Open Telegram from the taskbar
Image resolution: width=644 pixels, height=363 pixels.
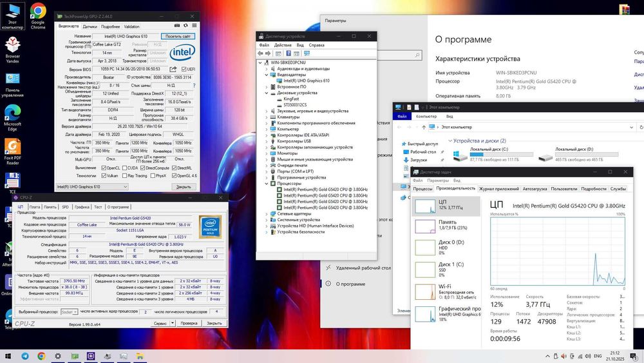pyautogui.click(x=25, y=356)
